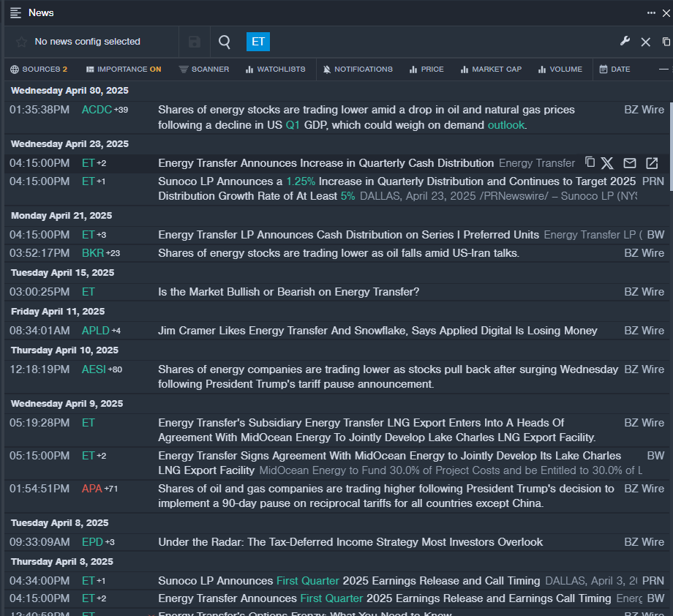Open the Sources 2 filter
The height and width of the screenshot is (616, 673).
(39, 69)
